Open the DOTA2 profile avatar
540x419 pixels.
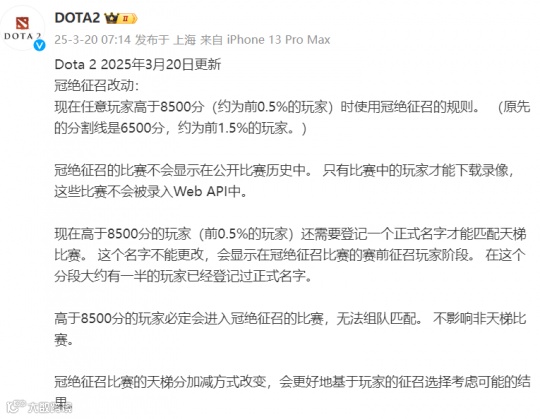click(22, 28)
